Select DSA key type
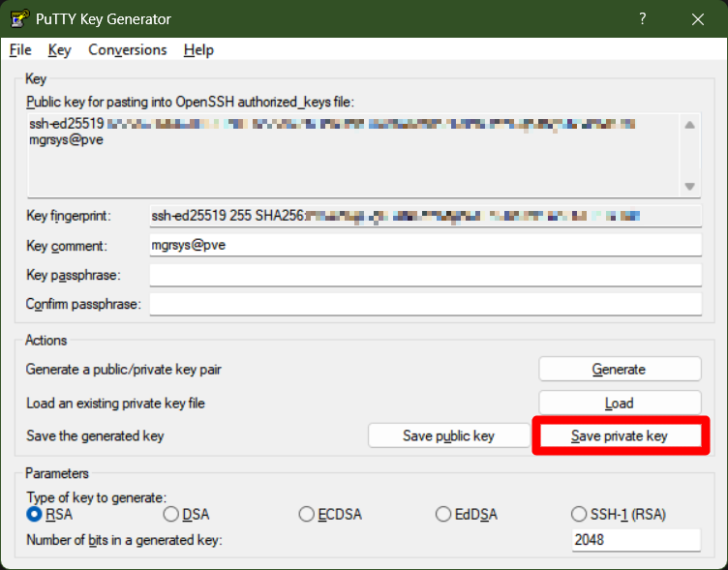This screenshot has width=728, height=570. (186, 514)
